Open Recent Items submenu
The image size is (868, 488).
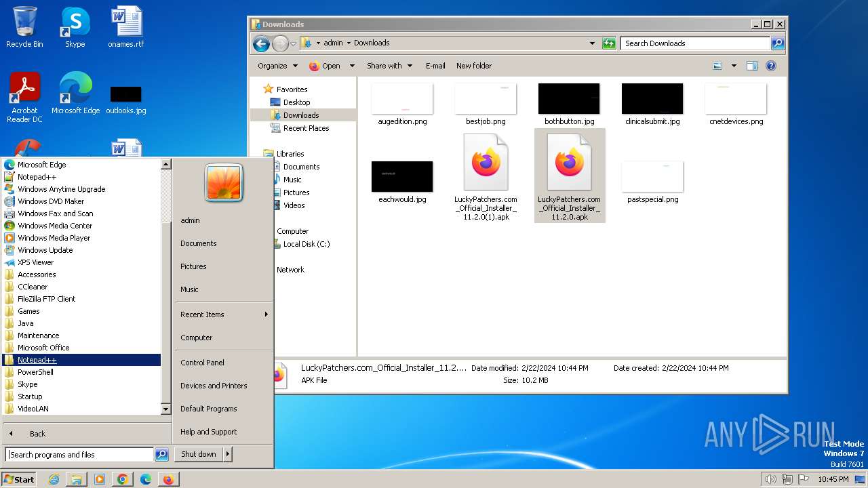224,314
